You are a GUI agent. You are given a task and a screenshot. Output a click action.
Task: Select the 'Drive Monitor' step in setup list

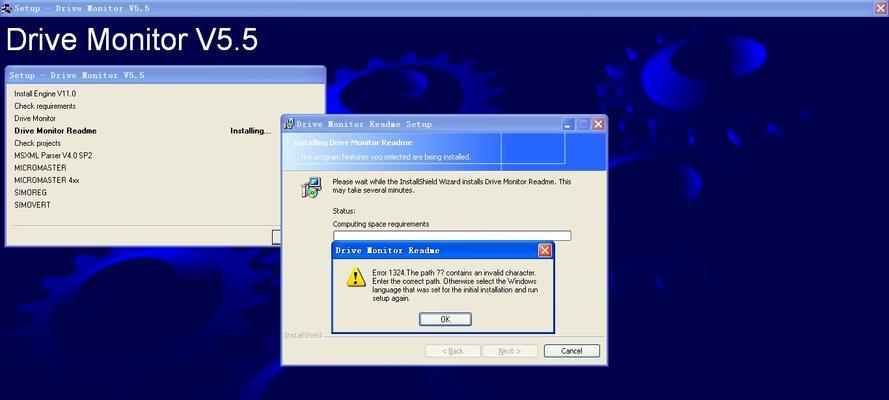tap(35, 118)
